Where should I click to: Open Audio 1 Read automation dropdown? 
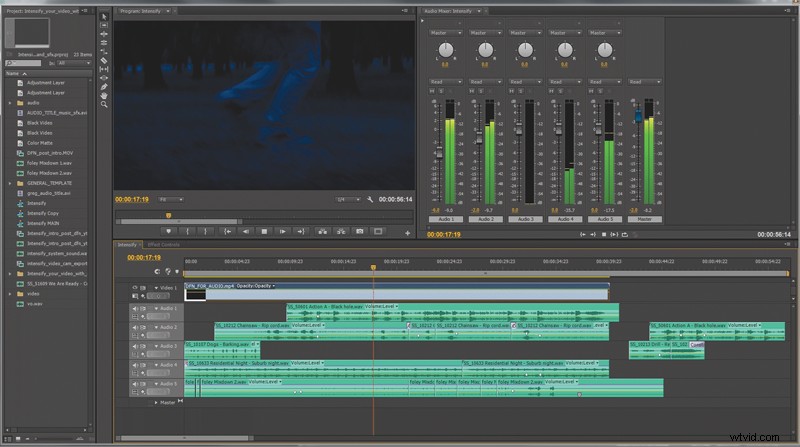445,82
